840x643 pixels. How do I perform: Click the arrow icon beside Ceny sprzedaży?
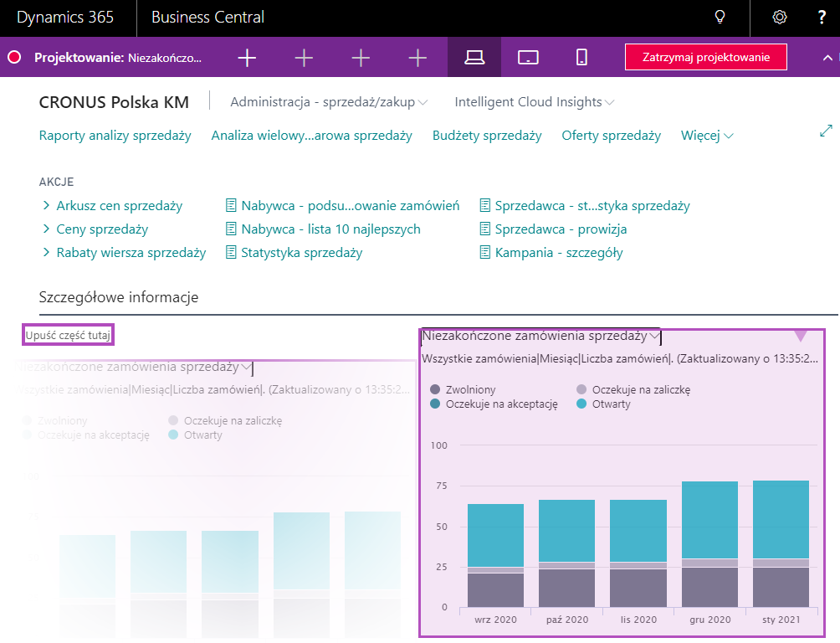(46, 229)
